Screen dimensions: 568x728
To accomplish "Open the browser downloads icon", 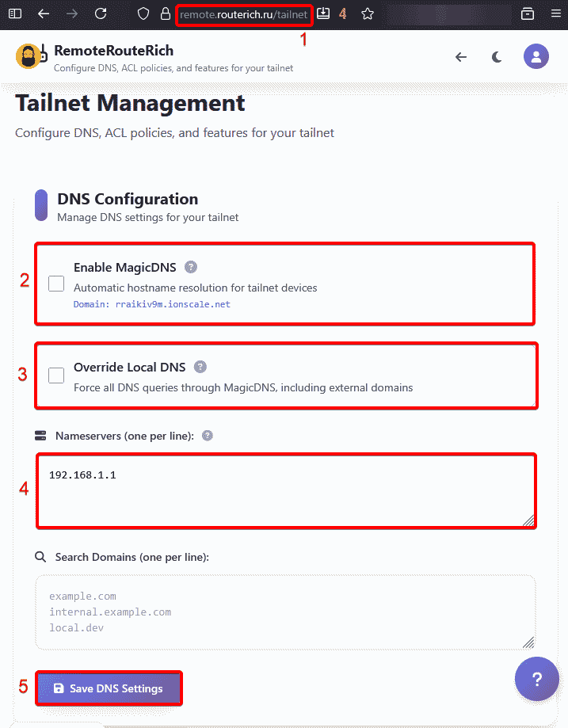I will [x=322, y=13].
